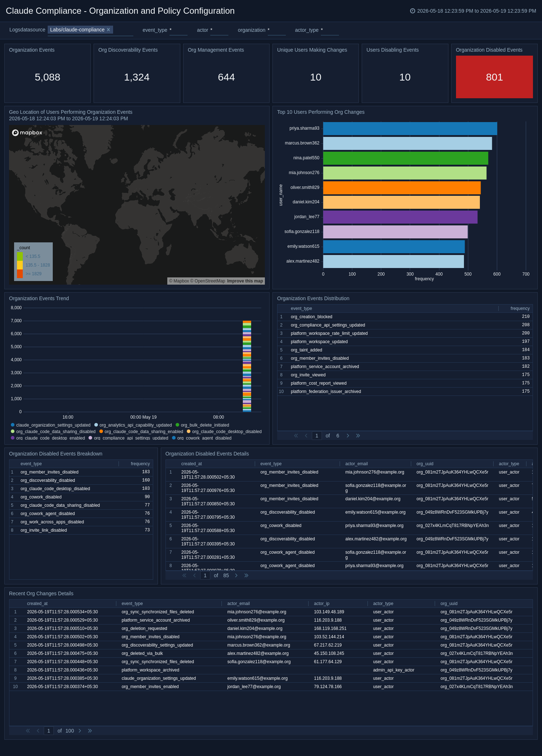This screenshot has width=542, height=756.
Task: Click the Improve this map link
Action: tap(245, 281)
